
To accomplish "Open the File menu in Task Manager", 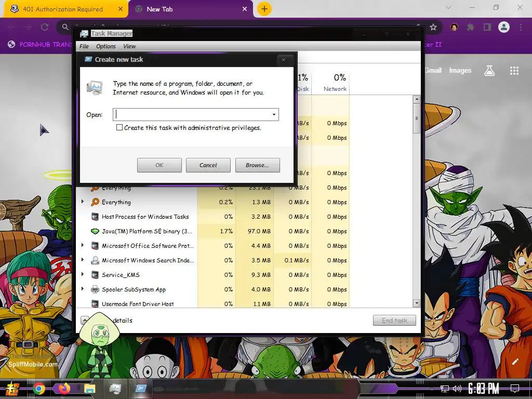I will click(x=84, y=46).
